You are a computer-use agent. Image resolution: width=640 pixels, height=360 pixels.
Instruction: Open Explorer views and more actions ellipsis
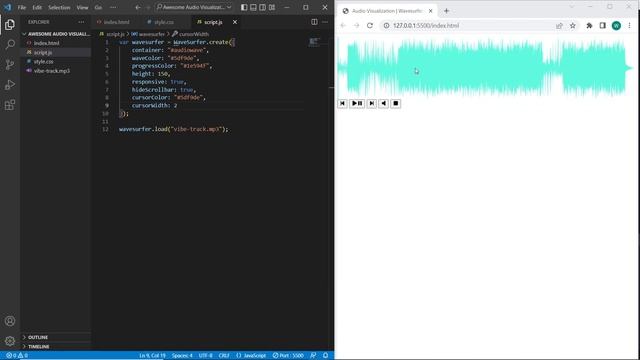[81, 22]
